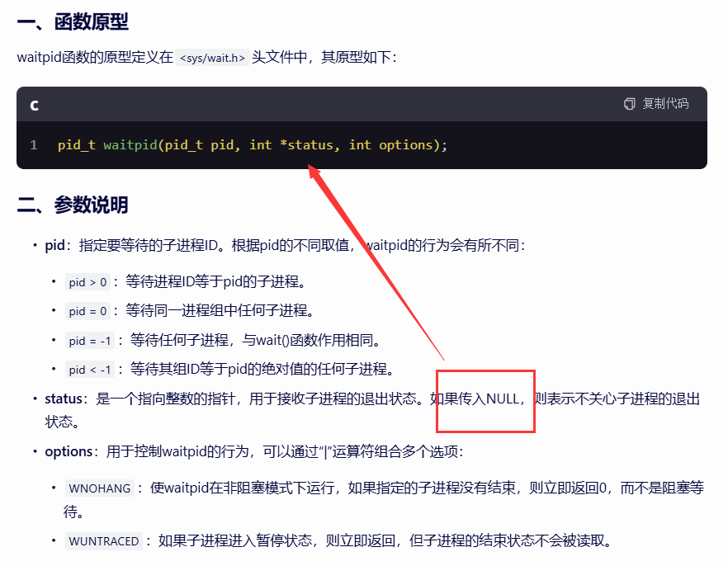This screenshot has height=566, width=728.
Task: Click the '<sys/wait.h>' inline code
Action: (x=212, y=58)
